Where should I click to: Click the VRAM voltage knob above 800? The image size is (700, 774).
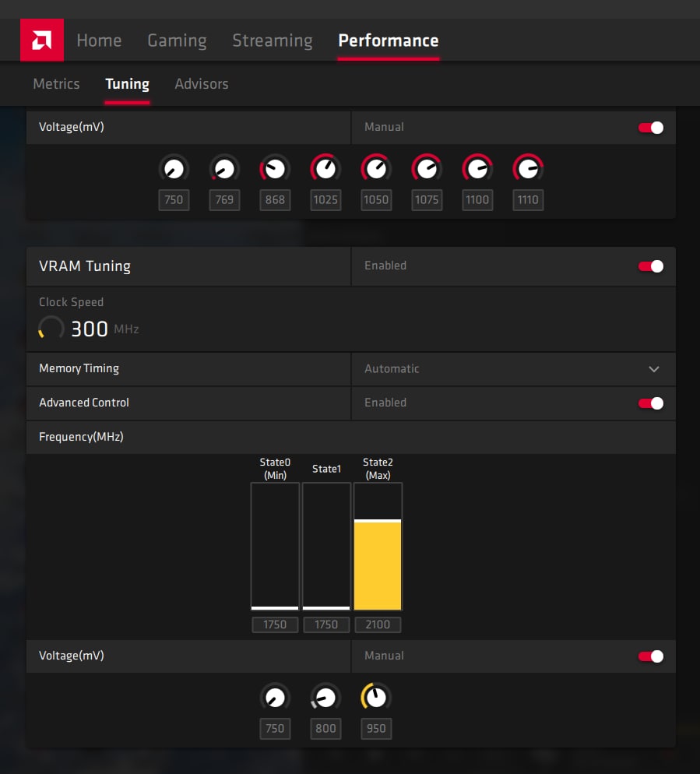point(325,698)
